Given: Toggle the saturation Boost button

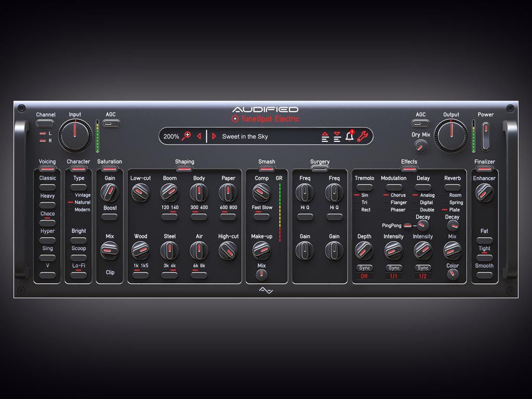Looking at the screenshot, I should coord(110,217).
